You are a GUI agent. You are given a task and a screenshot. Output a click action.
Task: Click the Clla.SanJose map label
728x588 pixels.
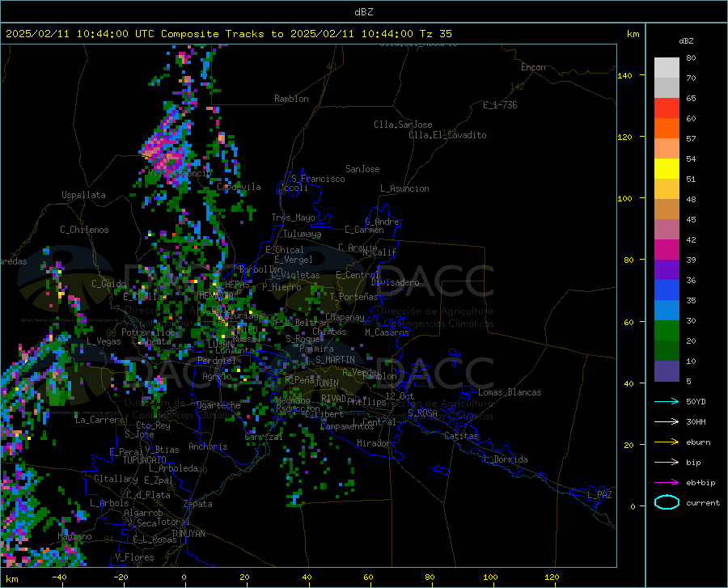[403, 125]
